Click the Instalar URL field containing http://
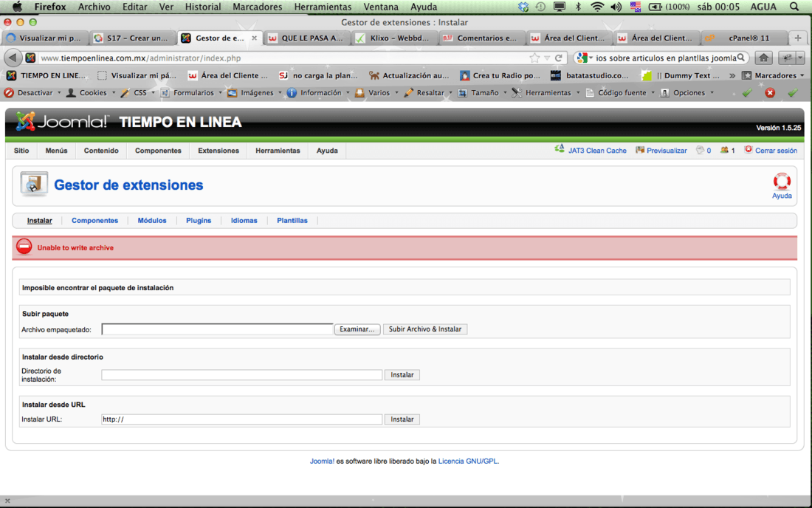812x508 pixels. 242,419
